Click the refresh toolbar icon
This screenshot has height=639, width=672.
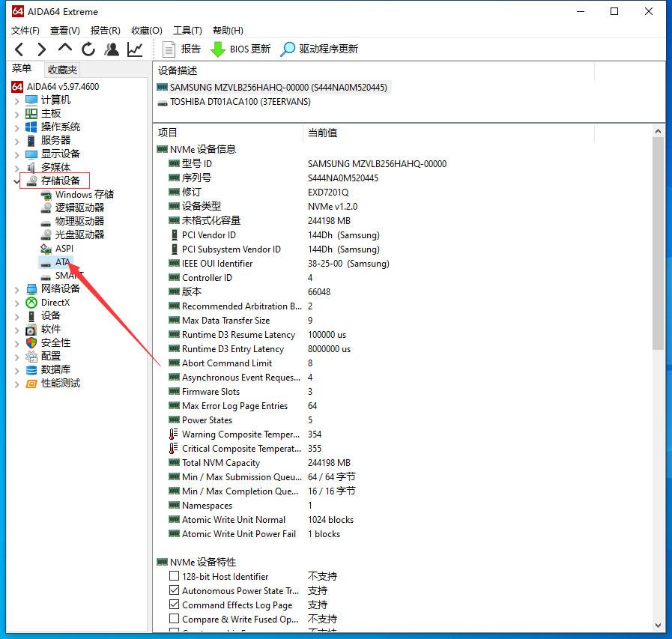88,49
